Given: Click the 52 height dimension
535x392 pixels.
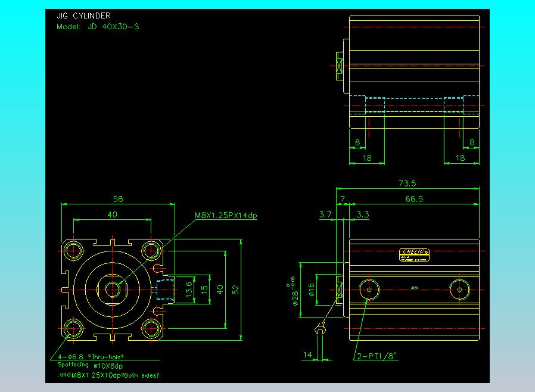Looking at the screenshot, I should [235, 290].
